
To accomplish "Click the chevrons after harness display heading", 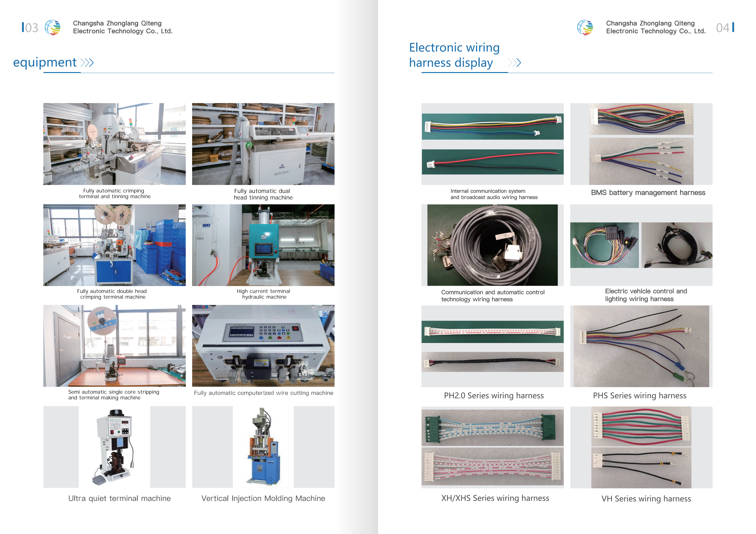I will 514,63.
